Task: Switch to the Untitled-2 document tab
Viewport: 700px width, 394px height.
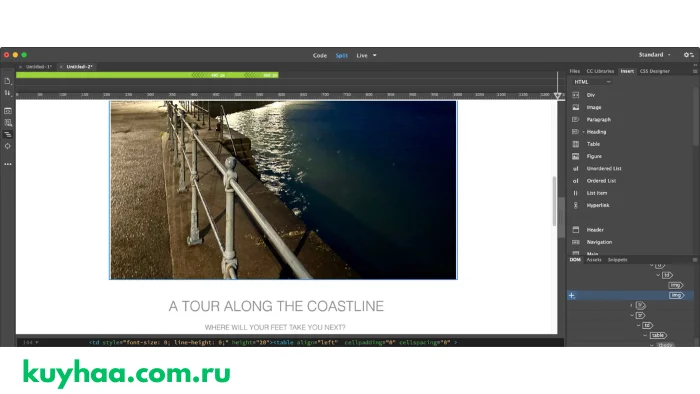Action: [x=79, y=67]
